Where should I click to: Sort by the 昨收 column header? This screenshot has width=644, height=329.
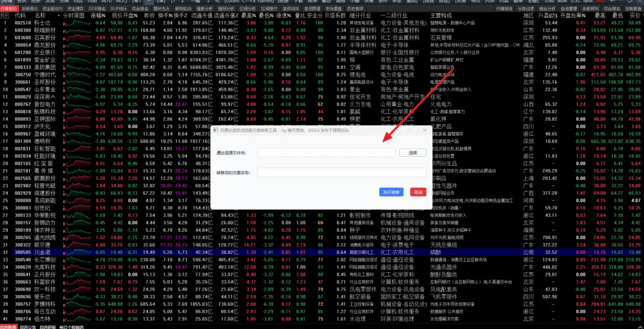point(150,15)
